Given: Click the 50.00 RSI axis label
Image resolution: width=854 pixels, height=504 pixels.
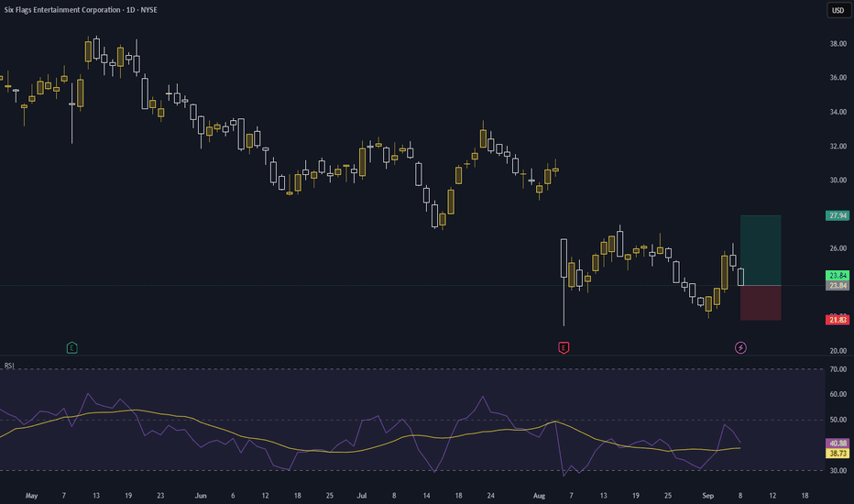Looking at the screenshot, I should pos(838,420).
